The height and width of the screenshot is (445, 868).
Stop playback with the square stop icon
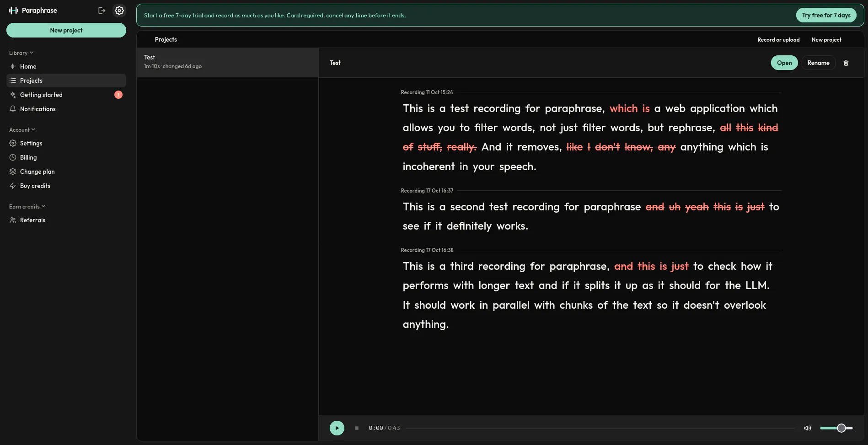click(357, 428)
